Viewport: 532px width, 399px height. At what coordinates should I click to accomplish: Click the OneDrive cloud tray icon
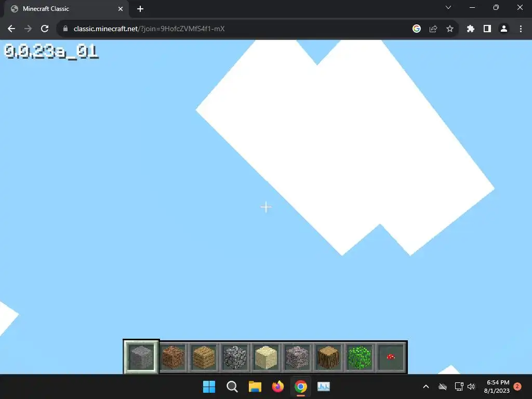click(443, 387)
